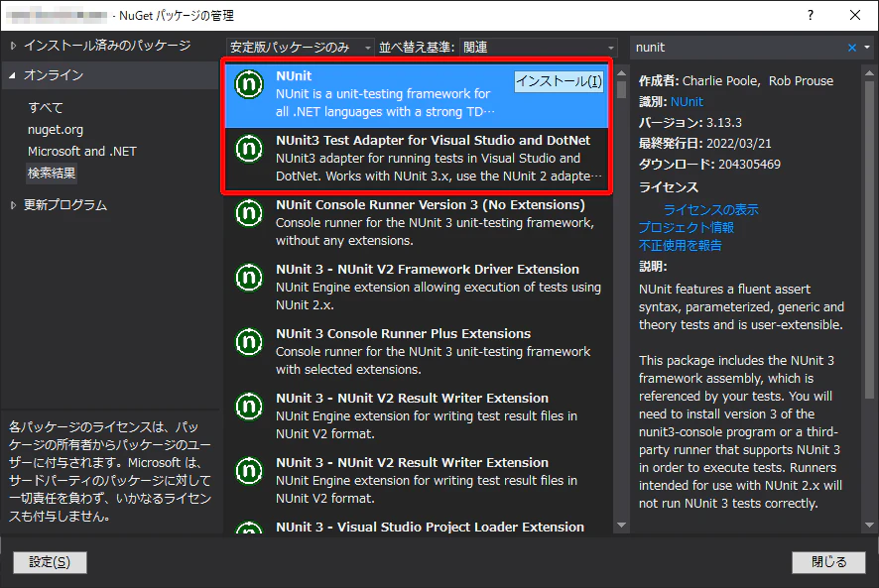Close the NuGet package manager window

coord(855,15)
